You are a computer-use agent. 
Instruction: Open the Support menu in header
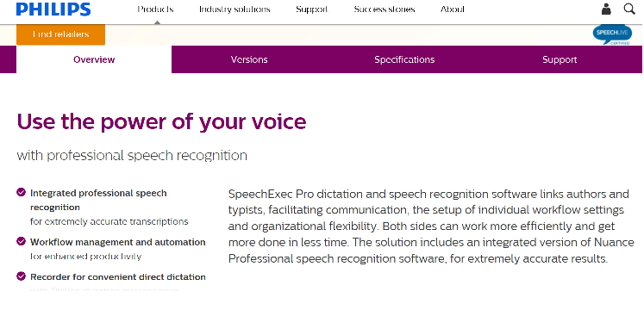tap(312, 9)
